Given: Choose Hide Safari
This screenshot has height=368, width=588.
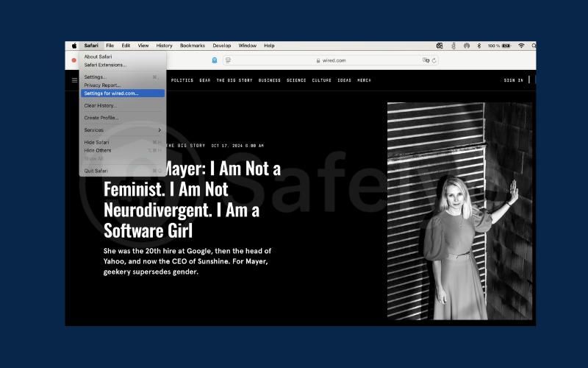Looking at the screenshot, I should pos(123,142).
